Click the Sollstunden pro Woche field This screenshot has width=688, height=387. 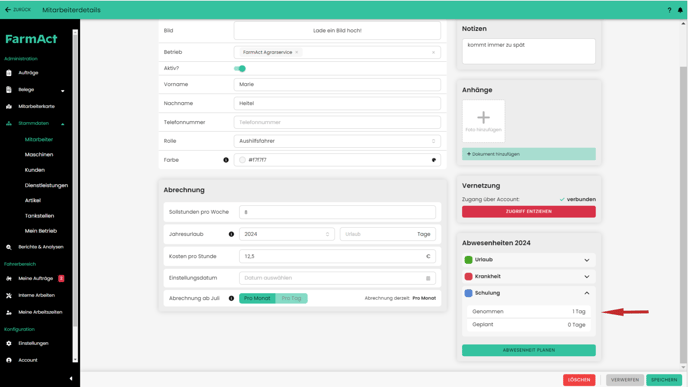click(x=337, y=212)
